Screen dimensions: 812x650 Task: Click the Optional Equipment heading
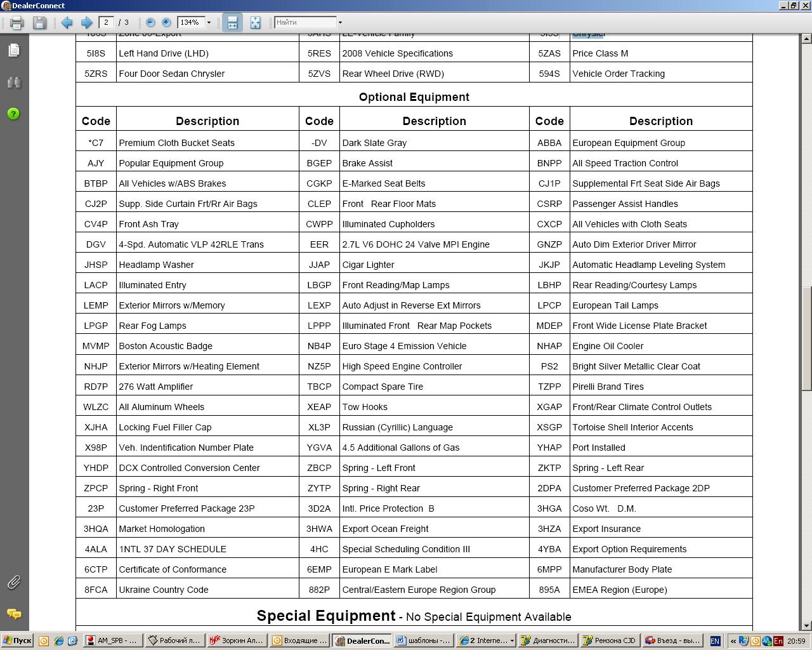point(414,97)
